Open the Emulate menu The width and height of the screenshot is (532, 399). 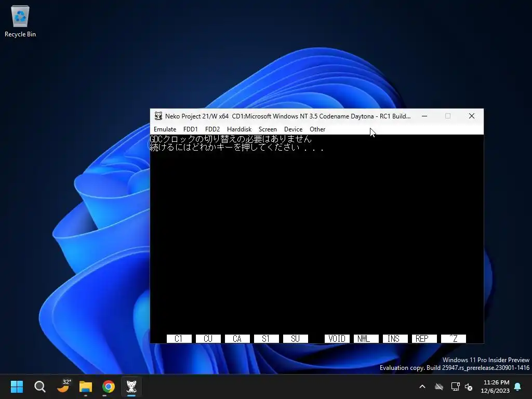click(165, 129)
